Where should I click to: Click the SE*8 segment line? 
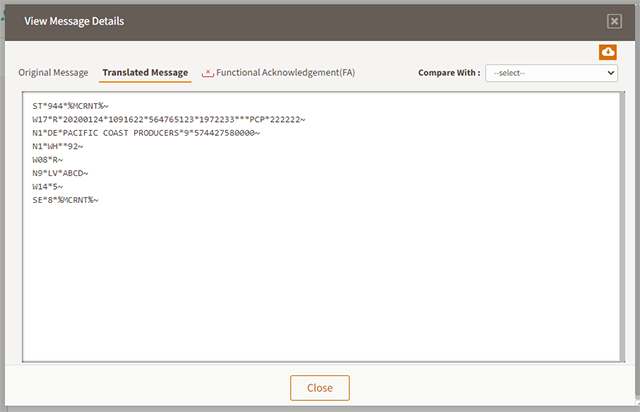click(65, 200)
